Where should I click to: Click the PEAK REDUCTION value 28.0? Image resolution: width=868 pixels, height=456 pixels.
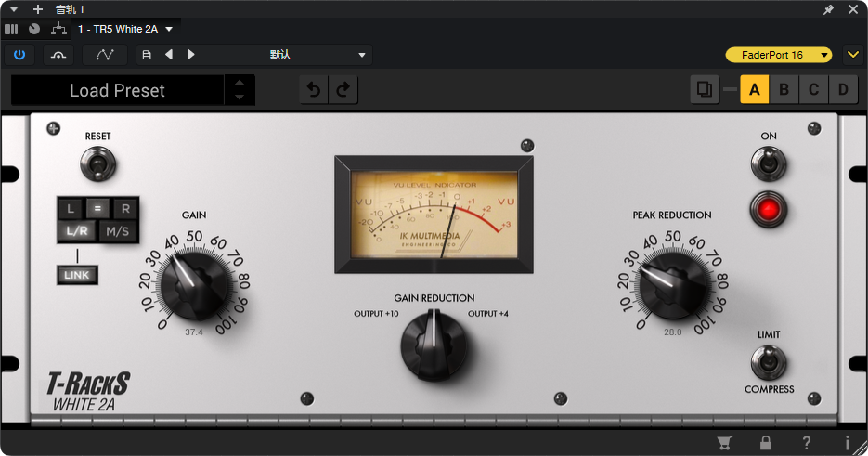coord(673,332)
